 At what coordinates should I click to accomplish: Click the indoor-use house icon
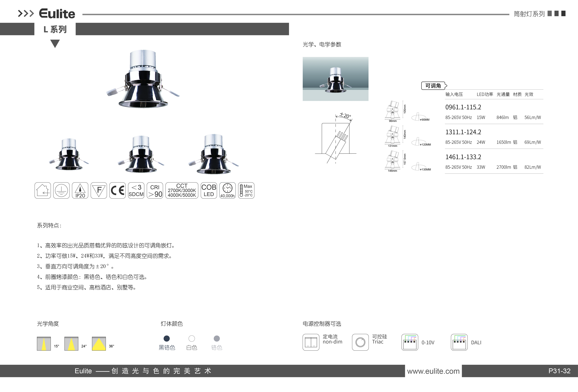point(43,190)
